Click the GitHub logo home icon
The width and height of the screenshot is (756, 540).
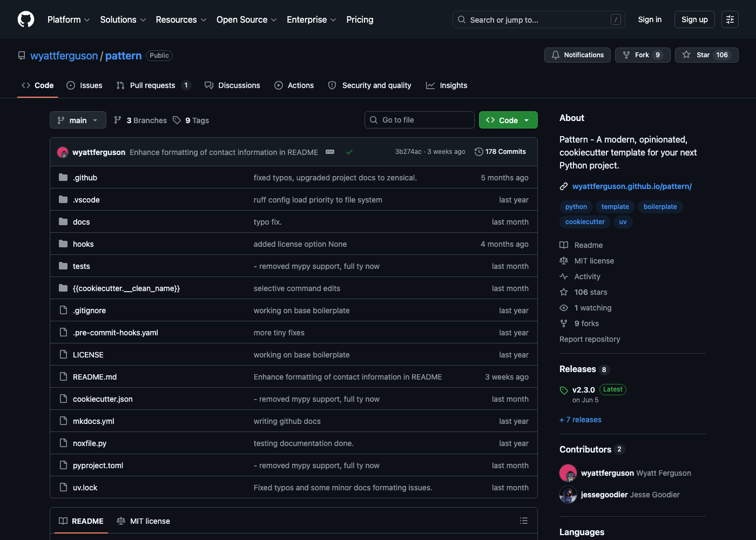(26, 19)
